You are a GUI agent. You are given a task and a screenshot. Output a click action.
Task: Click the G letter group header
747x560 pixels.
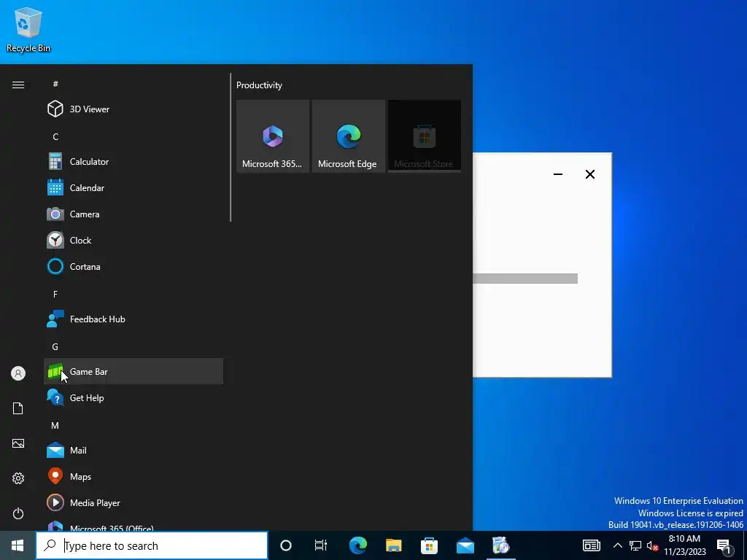pos(55,346)
